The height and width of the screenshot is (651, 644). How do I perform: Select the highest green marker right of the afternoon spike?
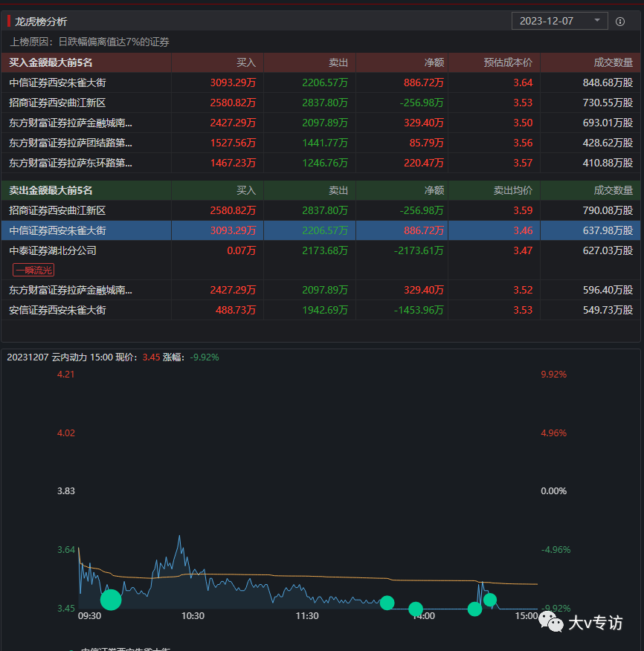click(x=490, y=600)
